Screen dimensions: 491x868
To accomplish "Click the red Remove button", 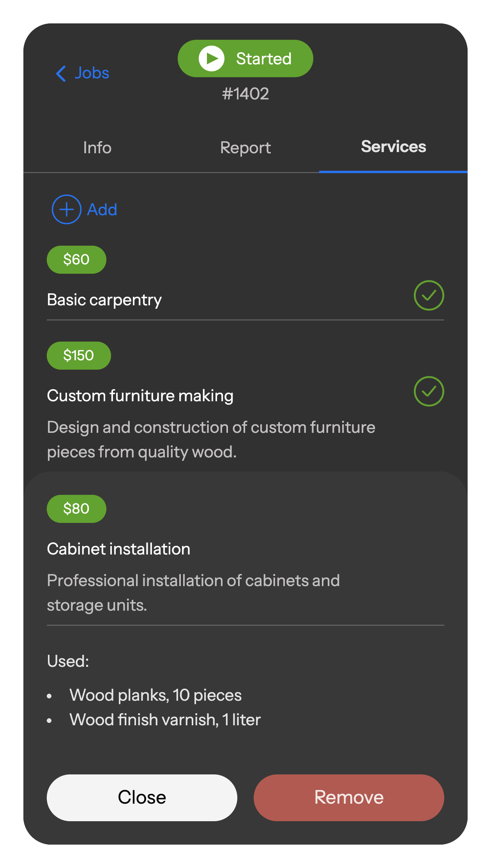I will 349,797.
